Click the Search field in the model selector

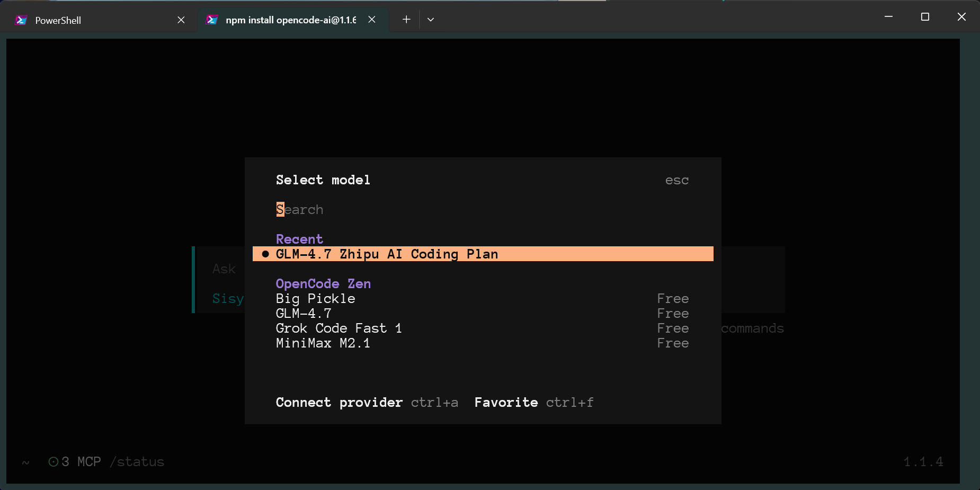299,209
